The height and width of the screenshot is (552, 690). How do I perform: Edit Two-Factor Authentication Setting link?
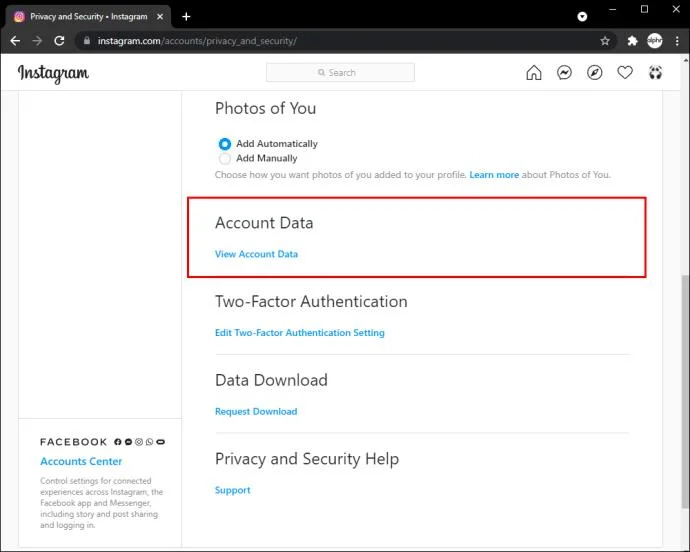coord(300,333)
